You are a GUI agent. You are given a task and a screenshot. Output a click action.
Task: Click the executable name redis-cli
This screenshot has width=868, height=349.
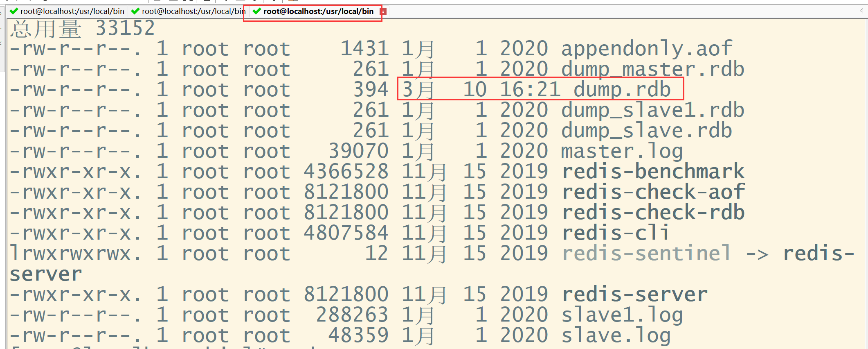616,233
